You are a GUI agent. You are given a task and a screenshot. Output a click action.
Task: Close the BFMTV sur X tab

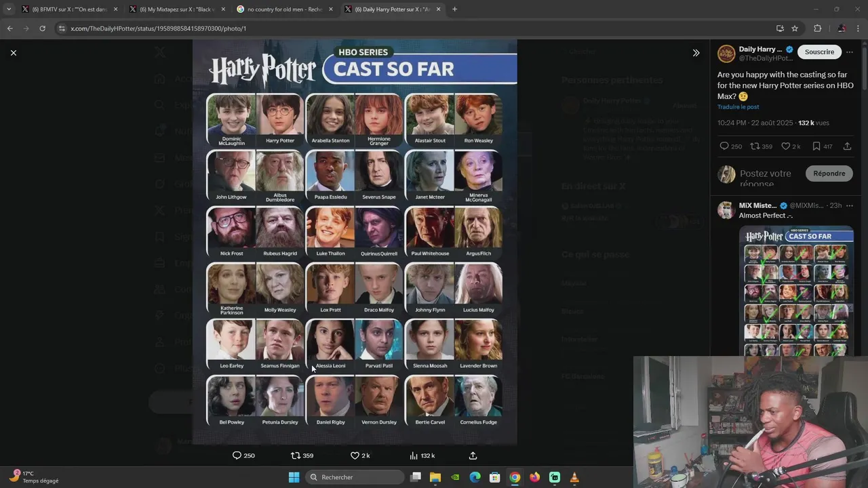pos(115,9)
